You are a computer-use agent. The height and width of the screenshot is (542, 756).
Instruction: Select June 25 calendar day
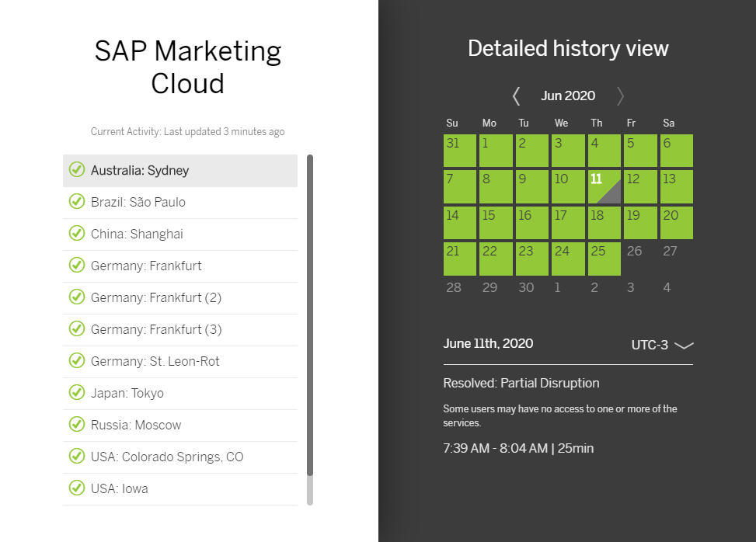(604, 259)
